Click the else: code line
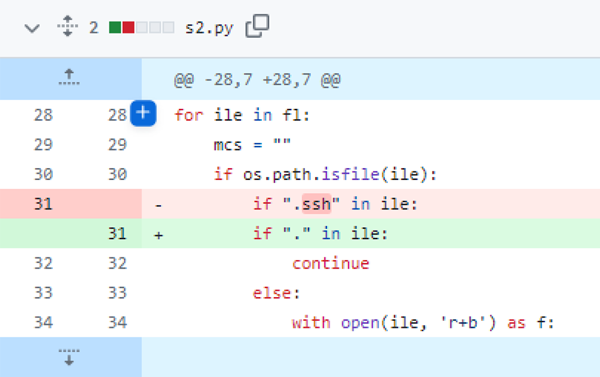 point(371,293)
